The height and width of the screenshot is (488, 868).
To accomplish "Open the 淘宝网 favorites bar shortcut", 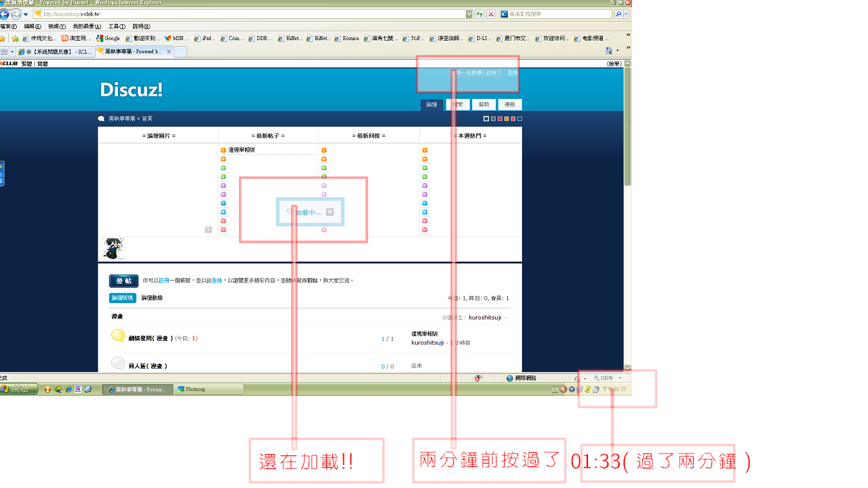I will pyautogui.click(x=76, y=39).
